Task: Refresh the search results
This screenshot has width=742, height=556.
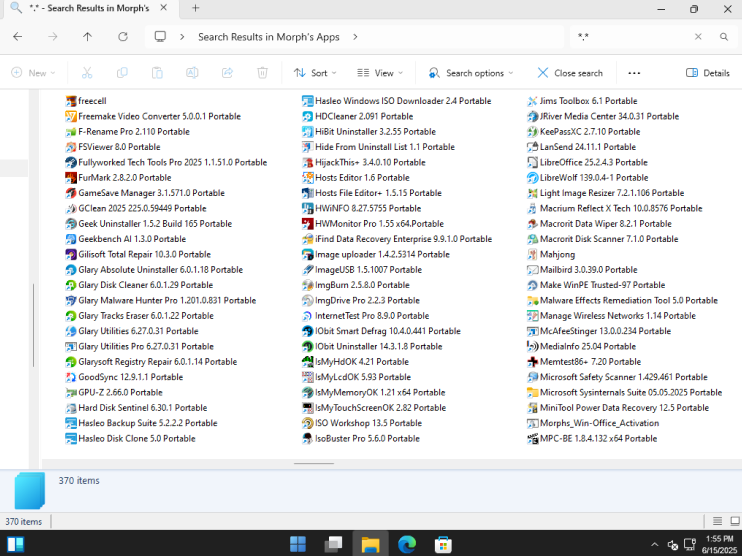Action: pyautogui.click(x=123, y=36)
